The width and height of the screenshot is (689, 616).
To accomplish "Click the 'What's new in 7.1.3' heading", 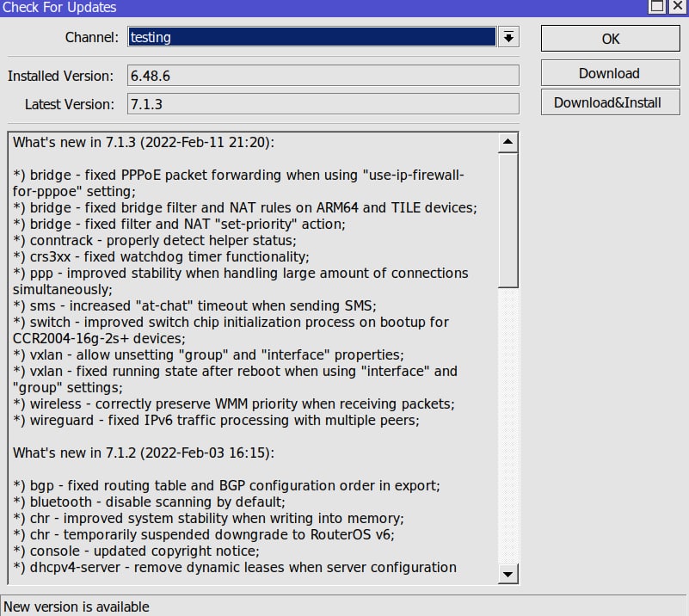I will click(144, 142).
